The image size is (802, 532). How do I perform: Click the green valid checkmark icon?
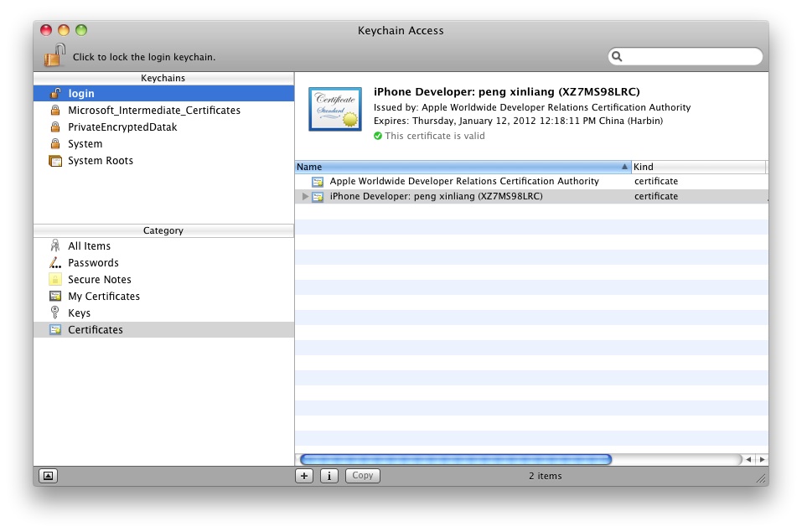pyautogui.click(x=377, y=136)
